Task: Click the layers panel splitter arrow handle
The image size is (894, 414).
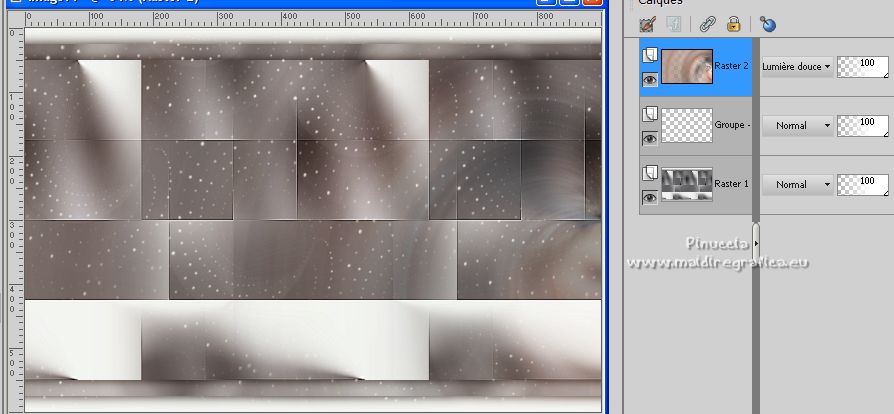Action: point(756,242)
